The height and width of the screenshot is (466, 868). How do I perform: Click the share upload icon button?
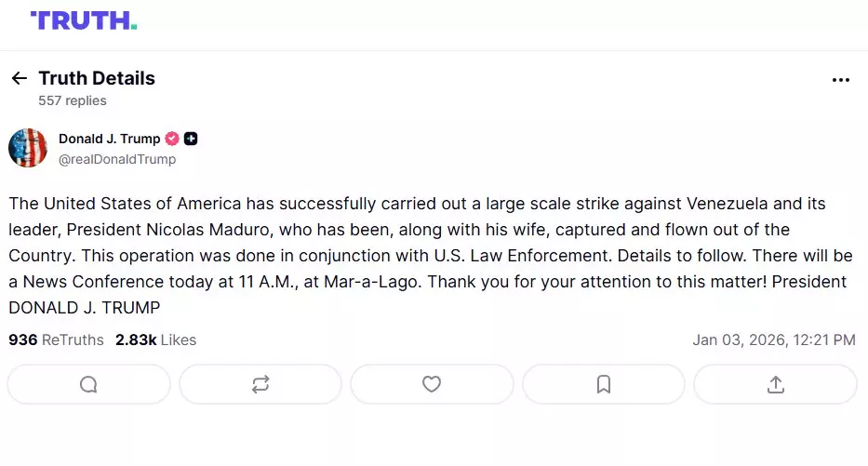tap(775, 384)
